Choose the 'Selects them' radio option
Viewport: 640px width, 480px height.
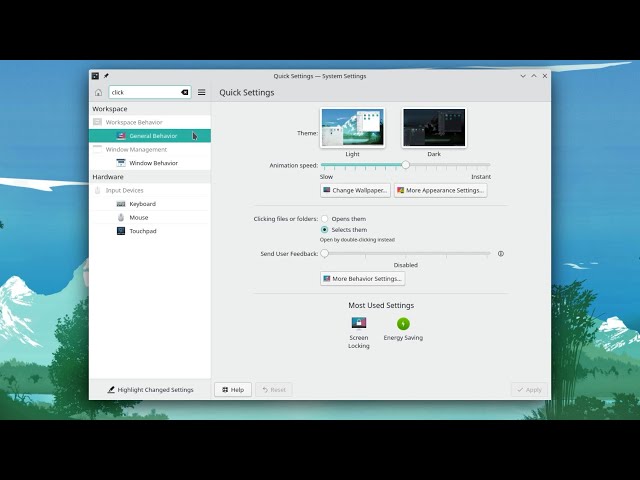click(325, 230)
